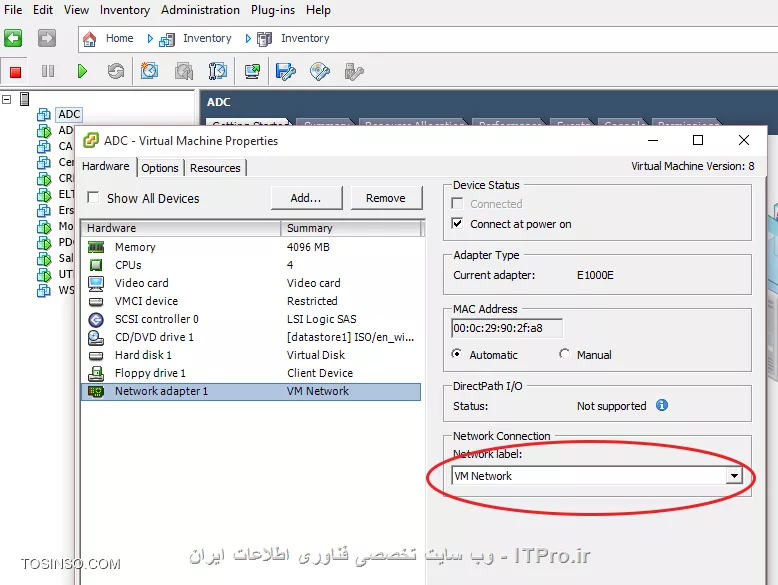Select CD/DVD drive 1 hardware row
The width and height of the screenshot is (778, 585).
point(251,337)
